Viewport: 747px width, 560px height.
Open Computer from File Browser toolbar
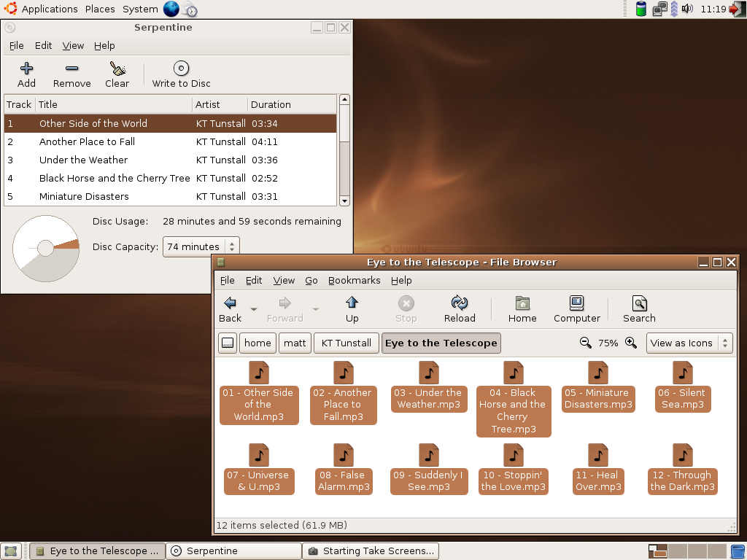576,309
